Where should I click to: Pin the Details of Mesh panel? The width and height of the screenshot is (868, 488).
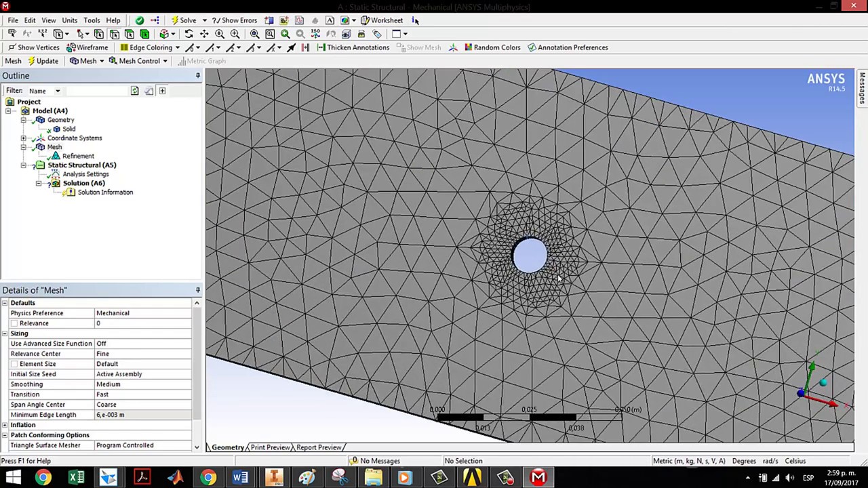[x=198, y=290]
